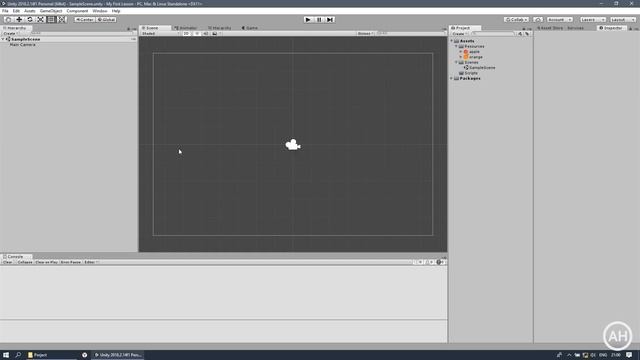The width and height of the screenshot is (640, 360).
Task: Toggle the 2D scene view mode
Action: coord(186,33)
